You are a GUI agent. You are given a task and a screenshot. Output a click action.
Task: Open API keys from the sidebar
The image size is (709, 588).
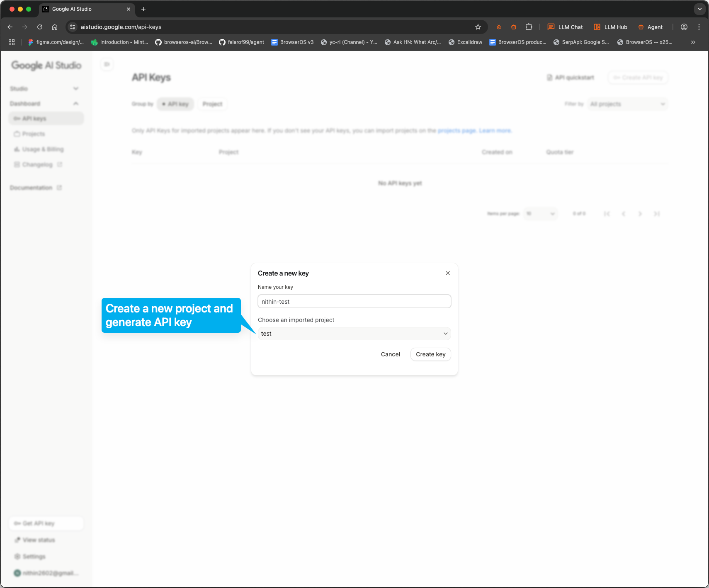[35, 118]
